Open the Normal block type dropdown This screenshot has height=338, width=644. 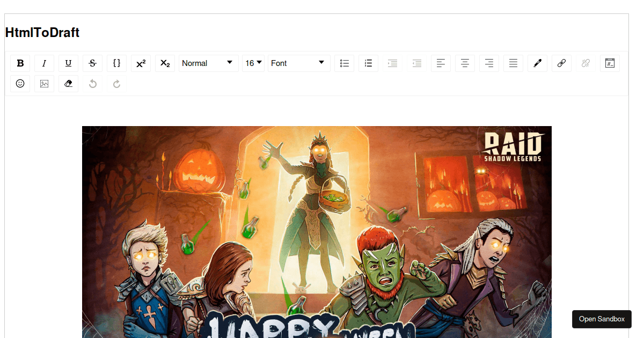[x=208, y=63]
